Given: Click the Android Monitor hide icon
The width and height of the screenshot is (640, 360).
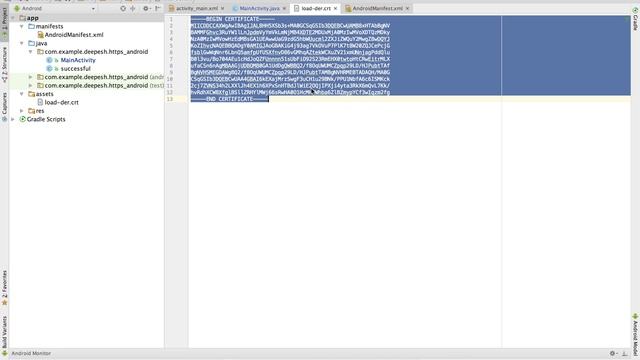Looking at the screenshot, I should coord(625,353).
